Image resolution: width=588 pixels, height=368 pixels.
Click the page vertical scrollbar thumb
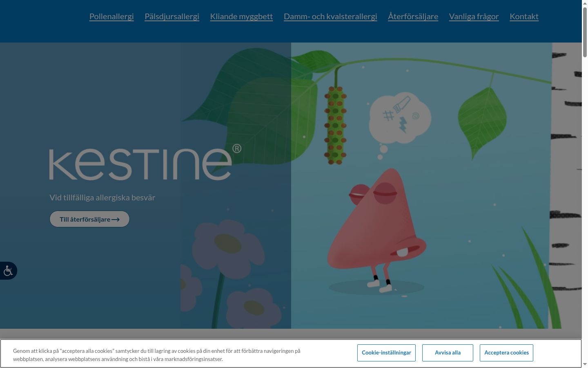(x=585, y=32)
